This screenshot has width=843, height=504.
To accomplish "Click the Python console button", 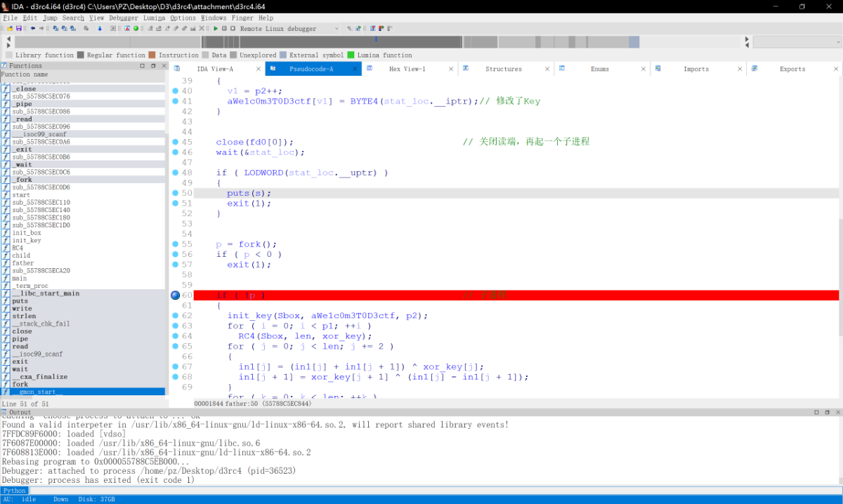I will (14, 491).
